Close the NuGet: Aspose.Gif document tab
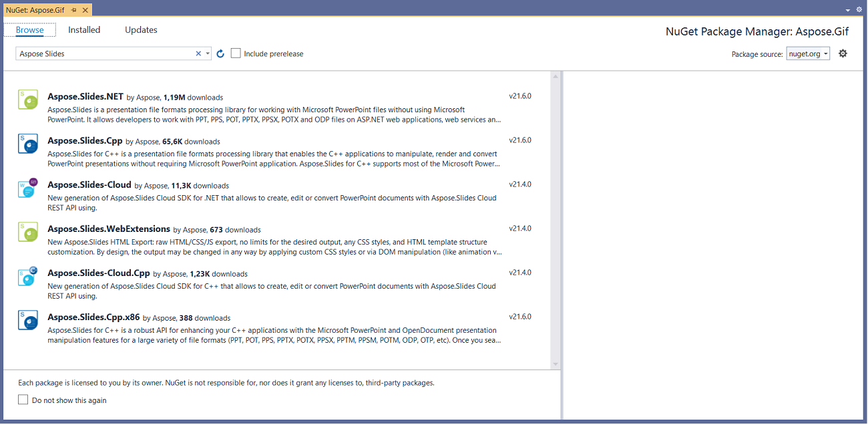This screenshot has width=868, height=425. (86, 10)
